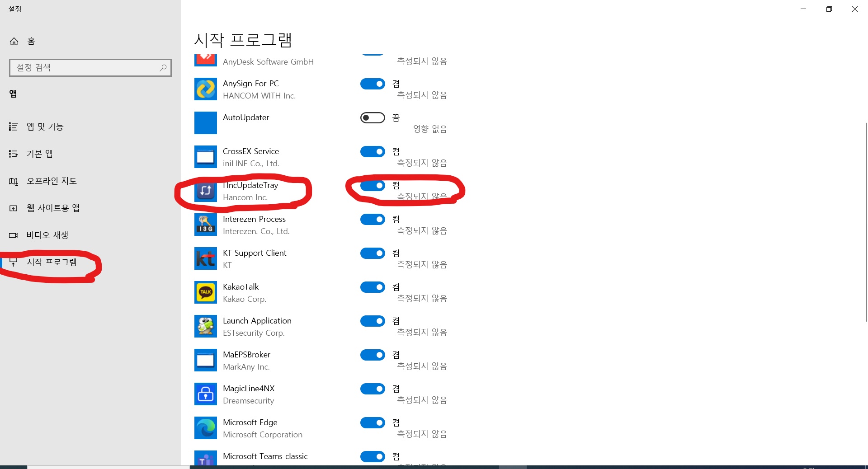The width and height of the screenshot is (868, 469).
Task: Click the 'iniLINE Co., Ltd.' publisher text
Action: click(x=251, y=164)
